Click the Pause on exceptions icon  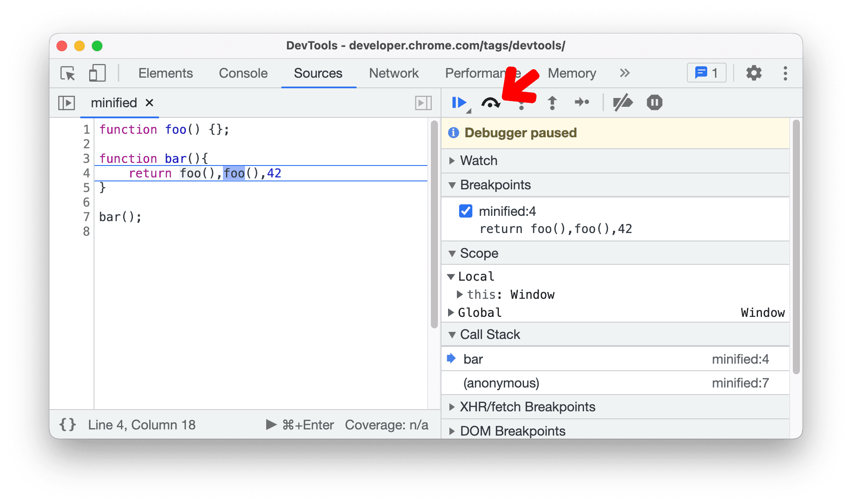[654, 102]
